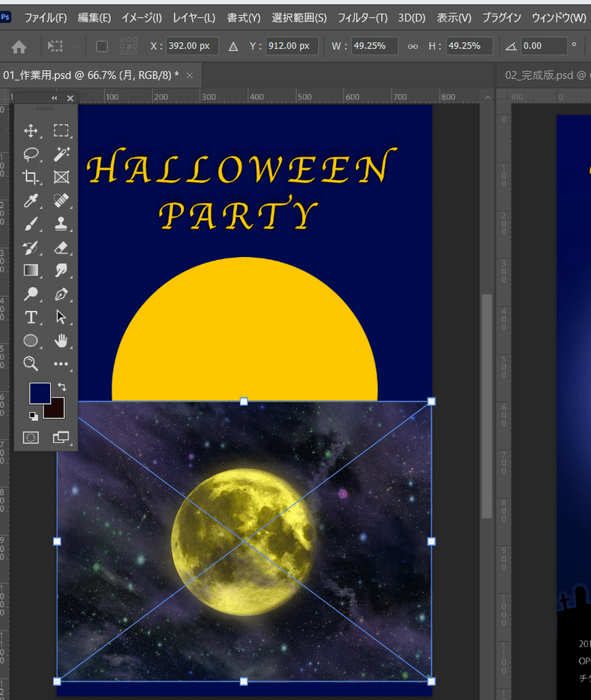Select the Lasso tool
The image size is (591, 700).
[30, 154]
